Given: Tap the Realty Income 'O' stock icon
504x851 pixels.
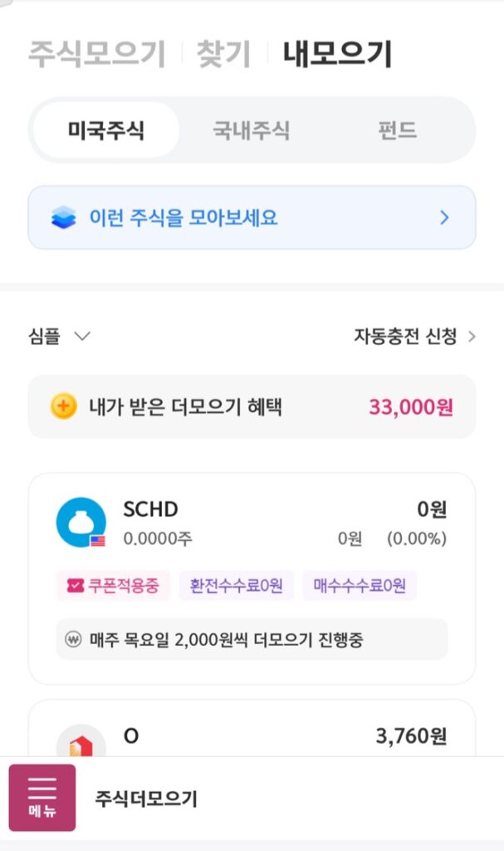Looking at the screenshot, I should (x=79, y=746).
